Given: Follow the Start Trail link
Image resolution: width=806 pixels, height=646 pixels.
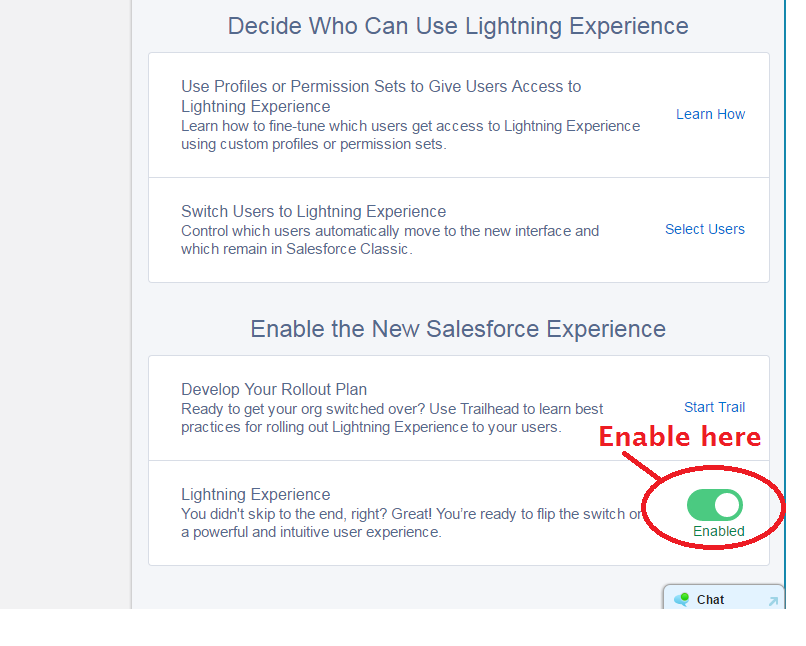Looking at the screenshot, I should [715, 407].
